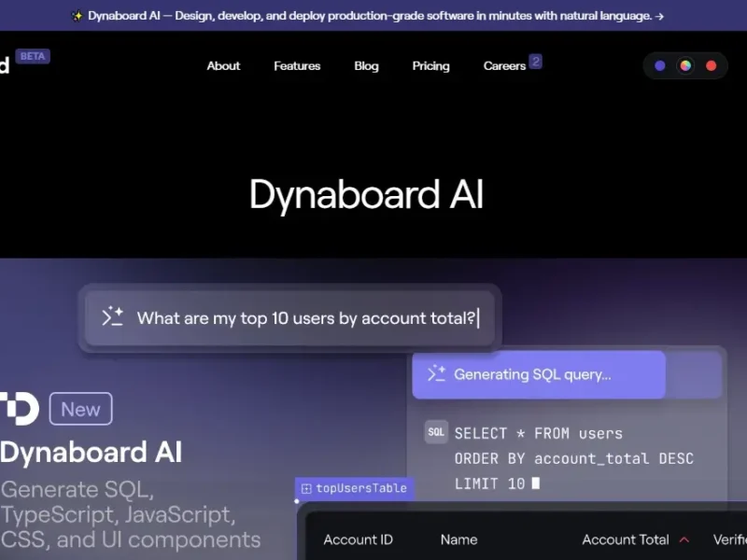Viewport: 747px width, 560px height.
Task: Click the SQL badge icon next to SELECT
Action: click(436, 432)
